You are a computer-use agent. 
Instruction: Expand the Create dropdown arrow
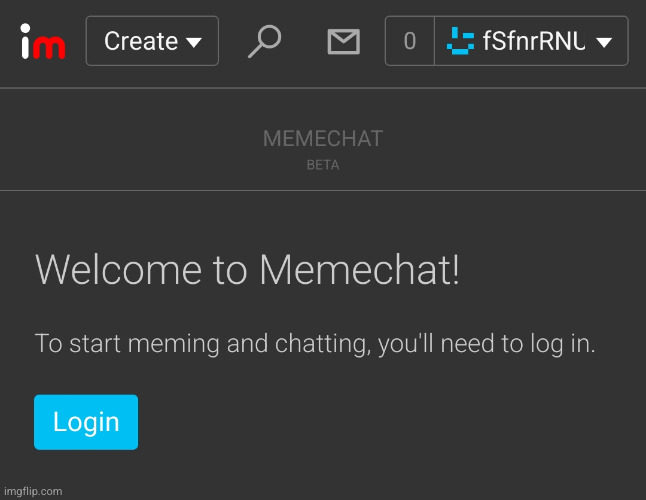tap(193, 42)
